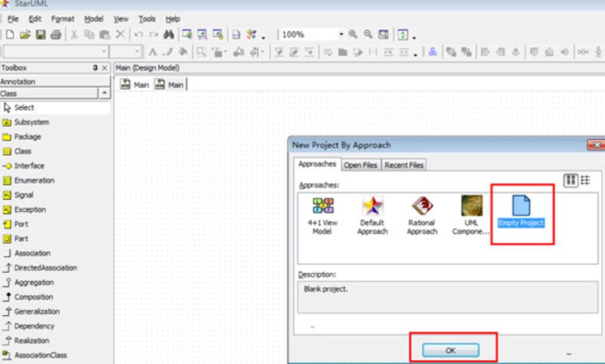Open the Tools menu
605x364 pixels.
click(147, 19)
